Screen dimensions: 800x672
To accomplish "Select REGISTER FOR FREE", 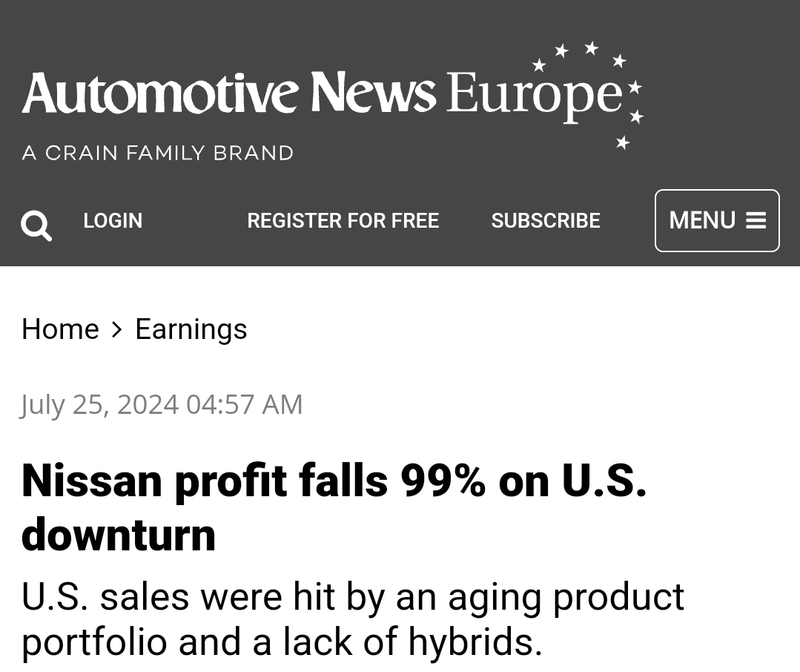I will pos(343,220).
